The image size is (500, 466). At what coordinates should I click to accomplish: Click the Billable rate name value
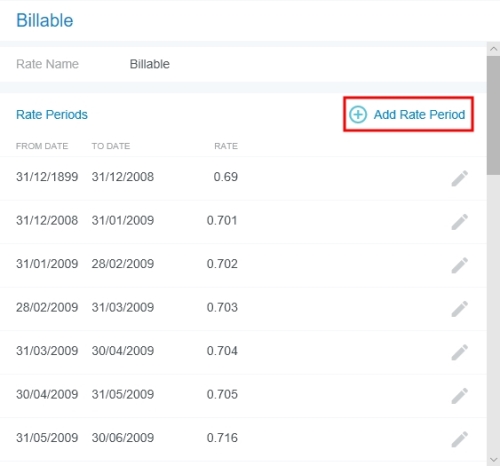pyautogui.click(x=150, y=64)
